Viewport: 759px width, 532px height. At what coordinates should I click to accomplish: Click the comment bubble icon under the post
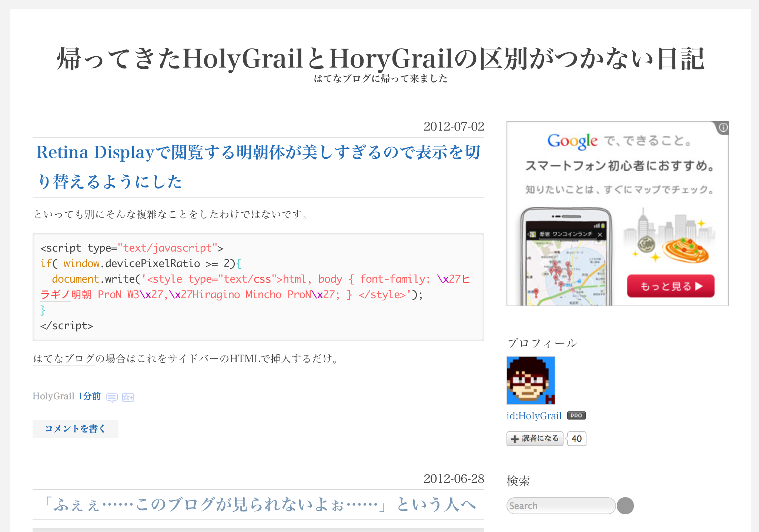pyautogui.click(x=111, y=397)
